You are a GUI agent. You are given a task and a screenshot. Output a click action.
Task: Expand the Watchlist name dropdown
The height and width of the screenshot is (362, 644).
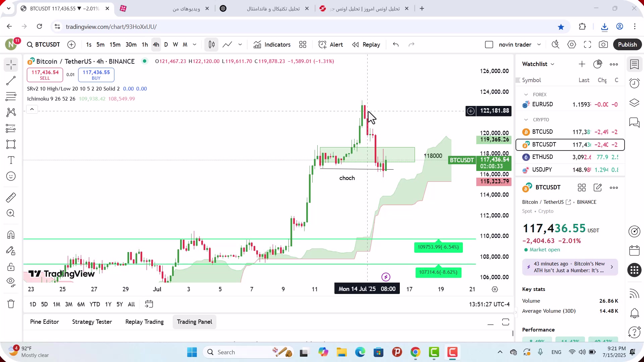(538, 64)
